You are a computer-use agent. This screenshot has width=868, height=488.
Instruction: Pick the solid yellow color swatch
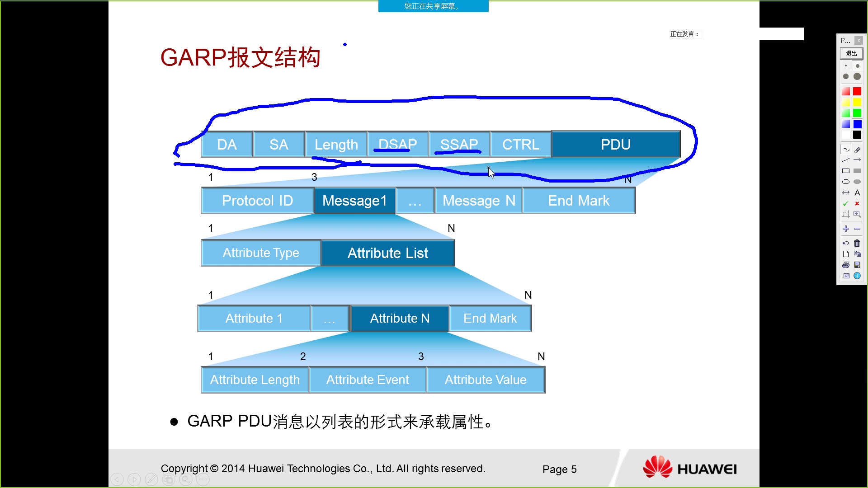tap(857, 102)
